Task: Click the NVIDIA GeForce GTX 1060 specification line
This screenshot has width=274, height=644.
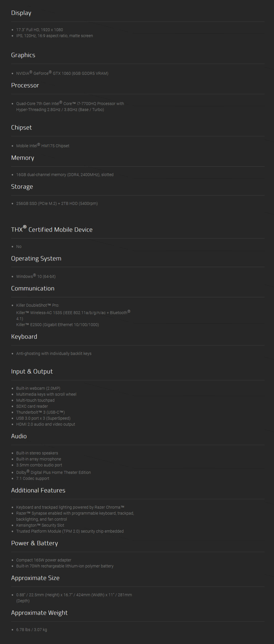Action: pos(62,73)
